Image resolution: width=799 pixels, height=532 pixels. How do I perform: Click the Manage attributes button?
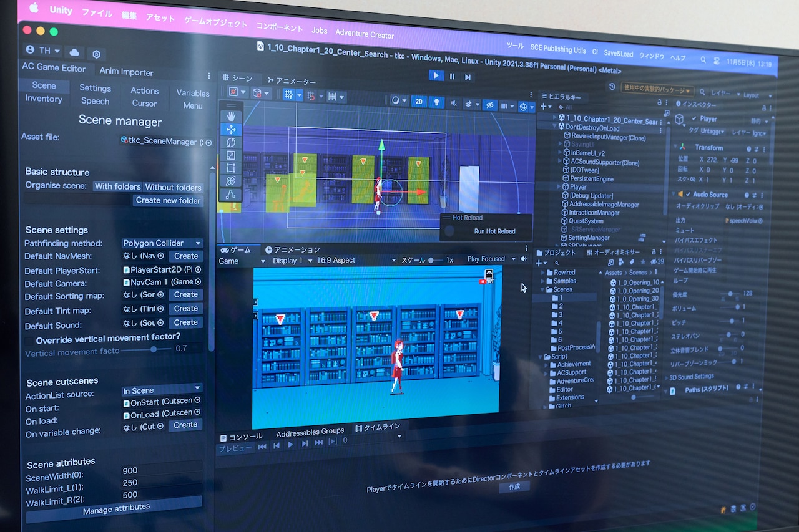116,509
